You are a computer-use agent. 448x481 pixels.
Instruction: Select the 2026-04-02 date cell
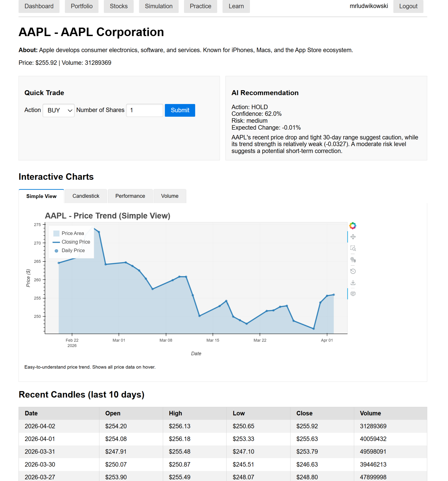pos(59,426)
